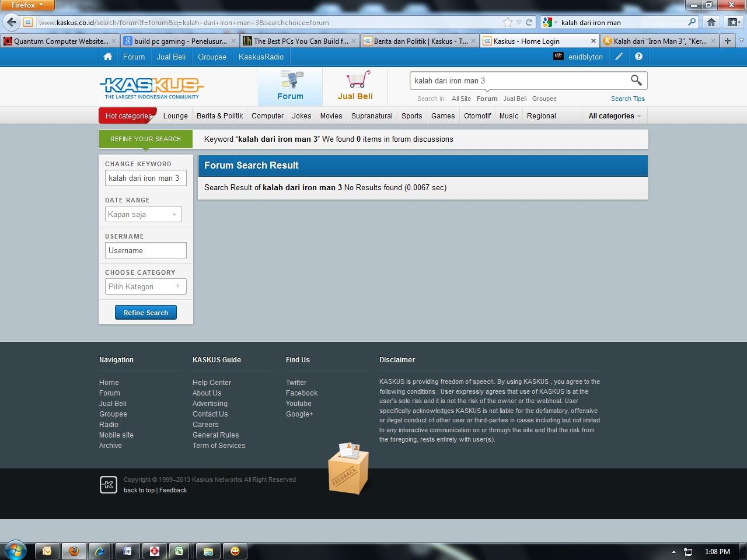Switch to Kalah dari "Iron Man 3" tab
Screen dimensions: 747x560
point(659,41)
